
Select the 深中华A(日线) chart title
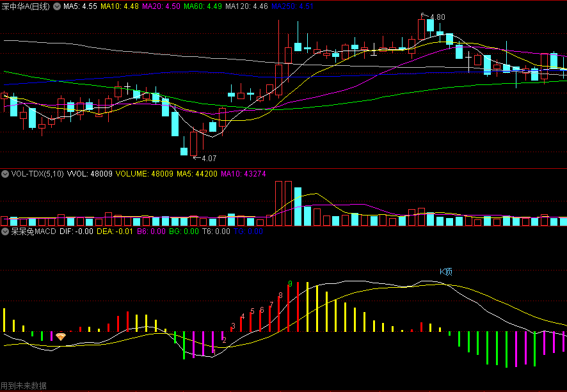pos(26,6)
